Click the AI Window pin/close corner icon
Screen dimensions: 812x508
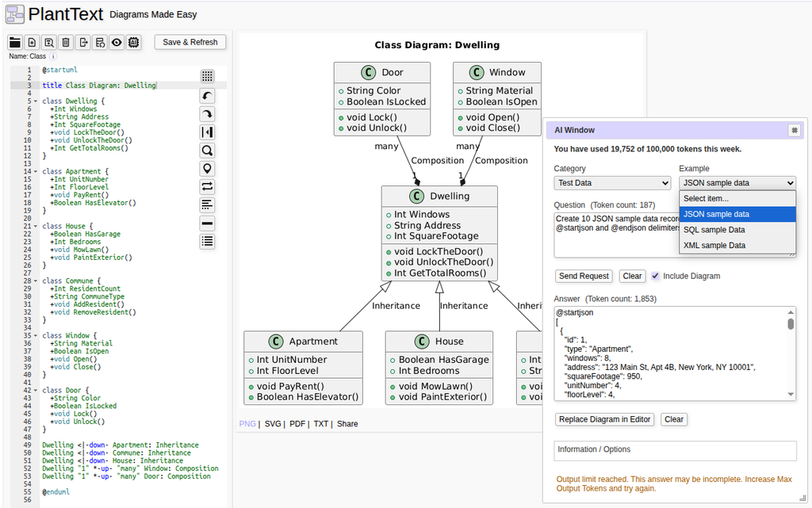click(795, 130)
